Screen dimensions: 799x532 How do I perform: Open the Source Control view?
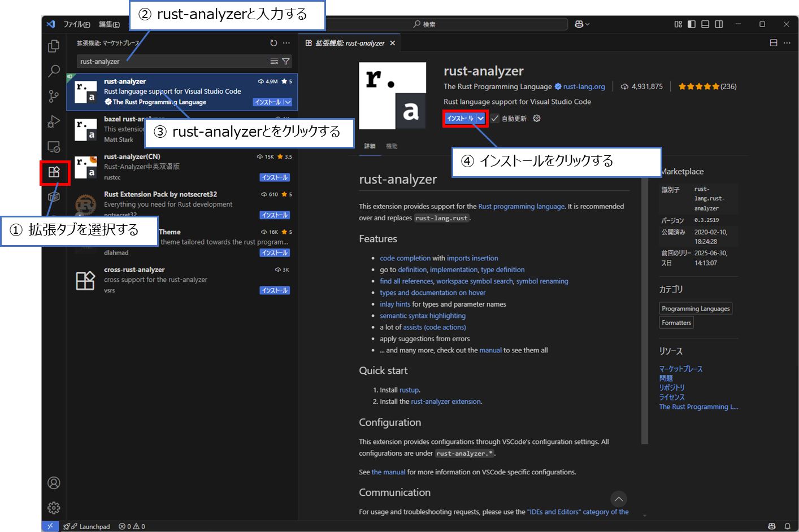[x=54, y=96]
